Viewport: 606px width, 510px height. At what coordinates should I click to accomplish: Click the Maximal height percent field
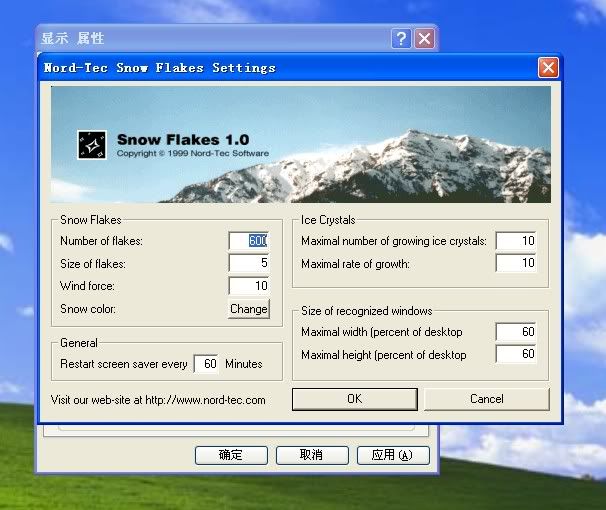point(516,354)
